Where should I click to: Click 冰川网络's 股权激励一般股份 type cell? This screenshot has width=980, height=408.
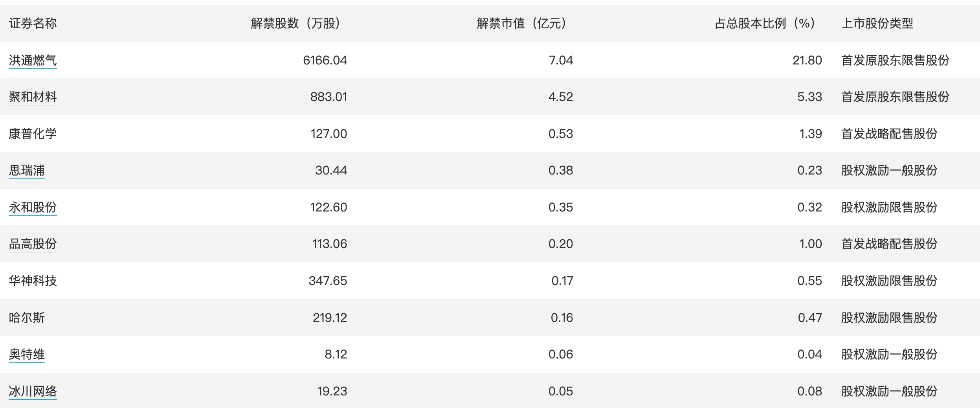889,391
